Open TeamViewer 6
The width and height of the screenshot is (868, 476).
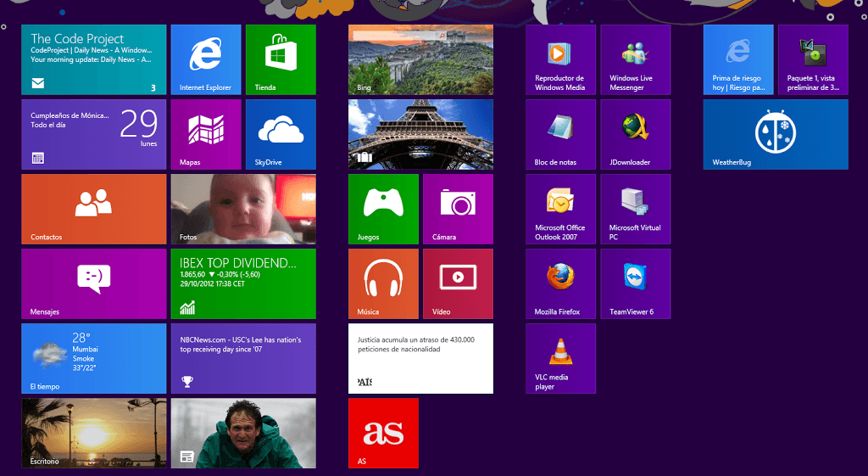pos(636,283)
